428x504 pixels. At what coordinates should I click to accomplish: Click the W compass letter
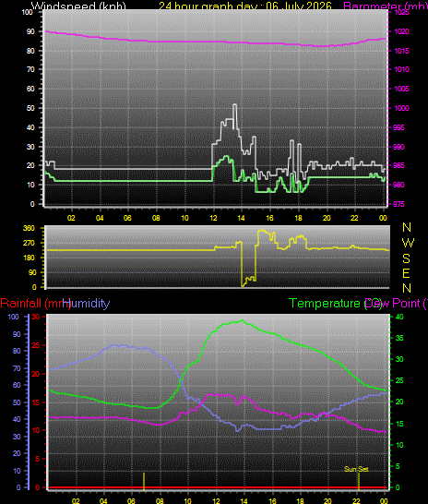[x=408, y=243]
